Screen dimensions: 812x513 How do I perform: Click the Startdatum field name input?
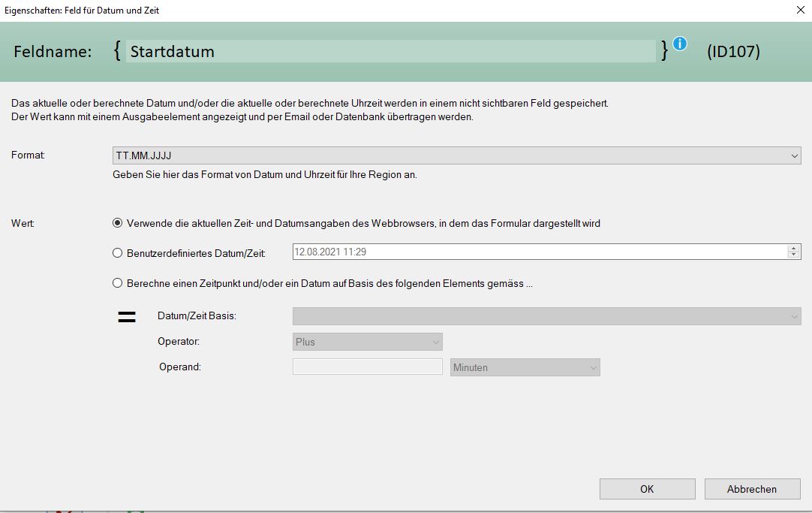390,51
